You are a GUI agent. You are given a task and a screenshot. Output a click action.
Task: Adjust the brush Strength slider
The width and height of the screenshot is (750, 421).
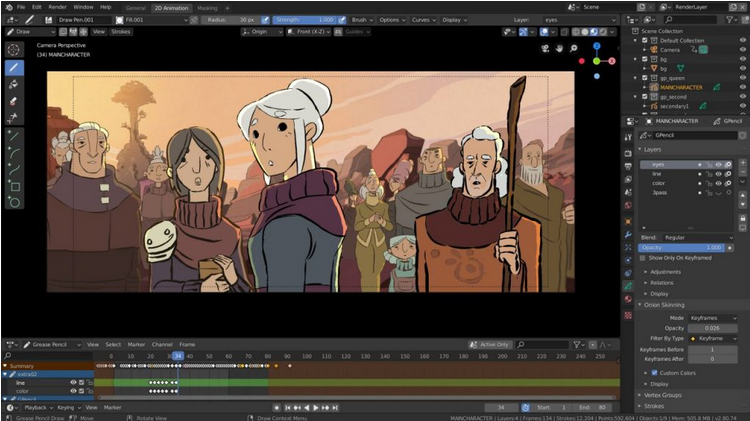305,20
